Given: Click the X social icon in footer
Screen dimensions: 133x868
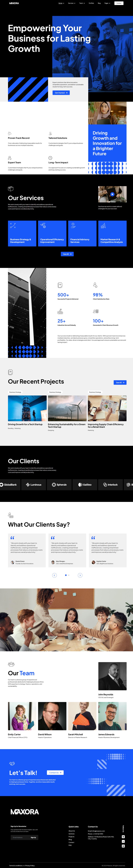Looking at the screenshot, I should click(x=123, y=841).
